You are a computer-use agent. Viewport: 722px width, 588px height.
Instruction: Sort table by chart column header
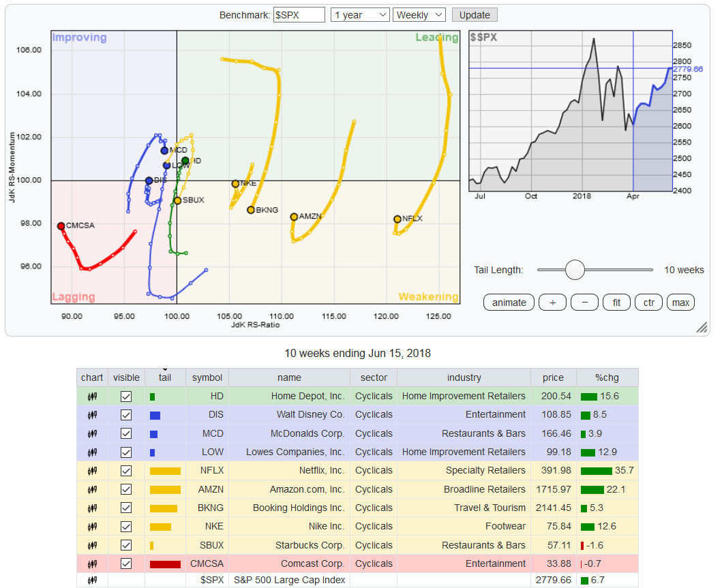(92, 377)
